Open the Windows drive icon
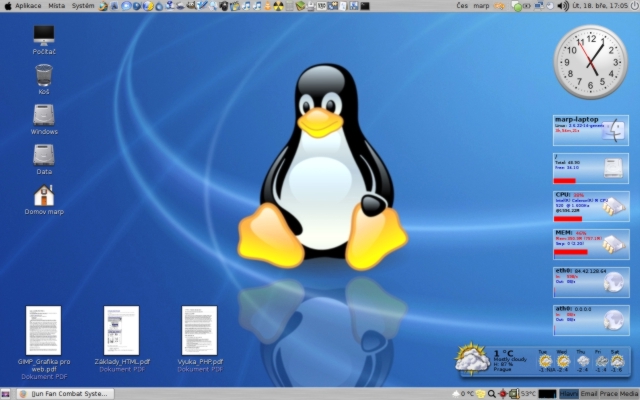 click(44, 119)
